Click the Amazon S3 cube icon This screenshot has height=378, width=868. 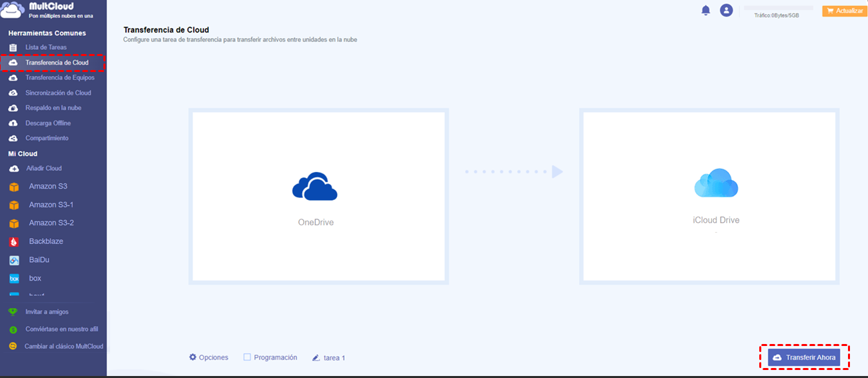coord(14,187)
